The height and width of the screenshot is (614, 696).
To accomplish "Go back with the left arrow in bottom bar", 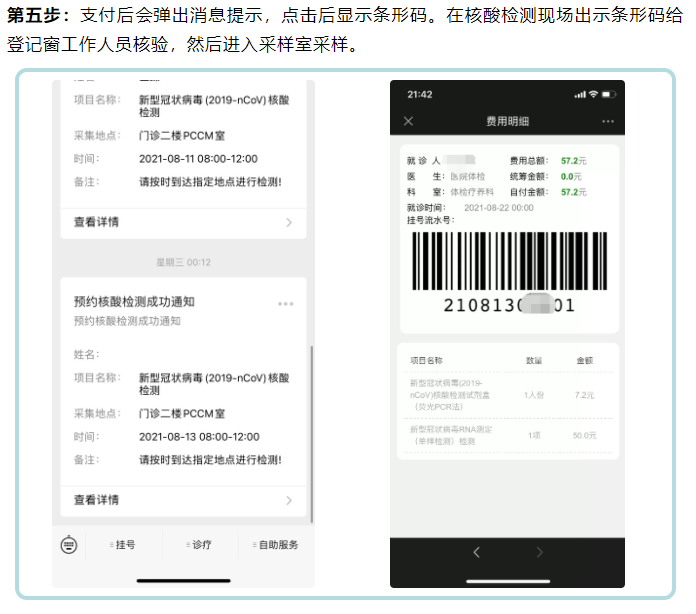I will click(x=477, y=552).
